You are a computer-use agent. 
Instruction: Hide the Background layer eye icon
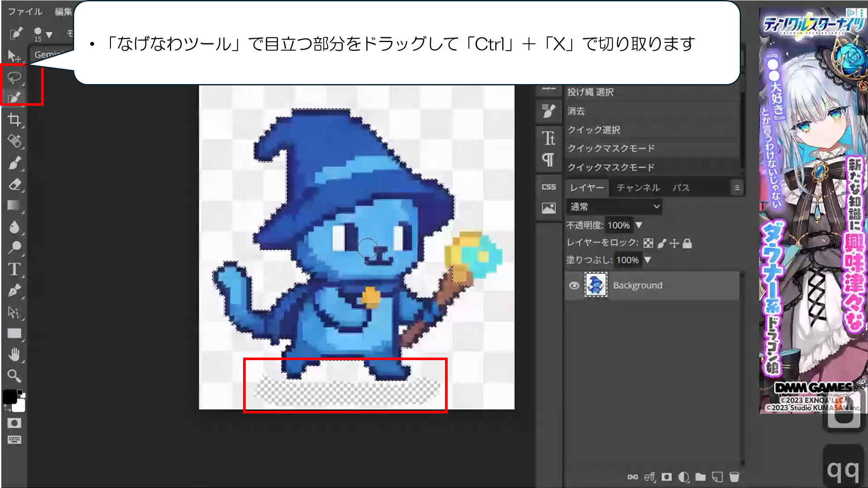(574, 286)
